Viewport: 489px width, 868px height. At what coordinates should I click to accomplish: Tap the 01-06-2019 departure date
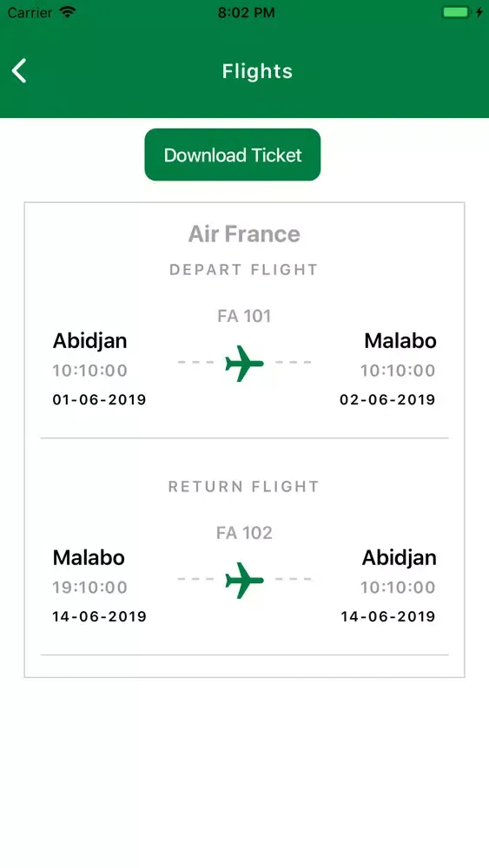coord(100,399)
